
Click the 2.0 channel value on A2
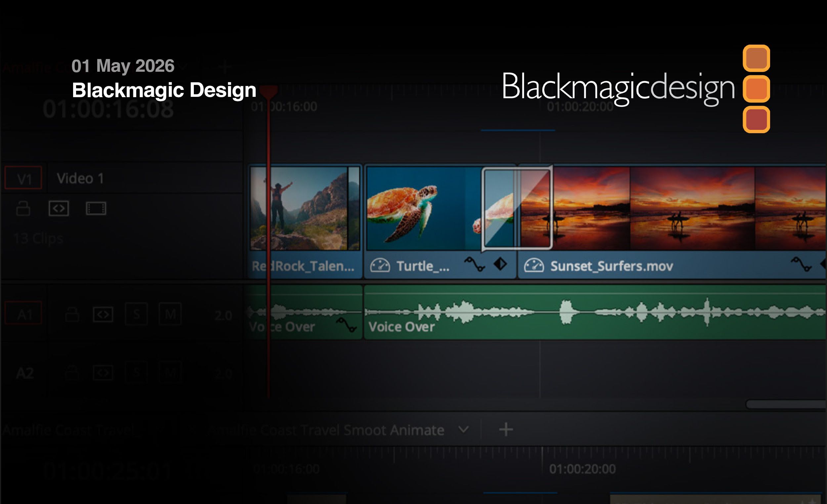tap(223, 373)
